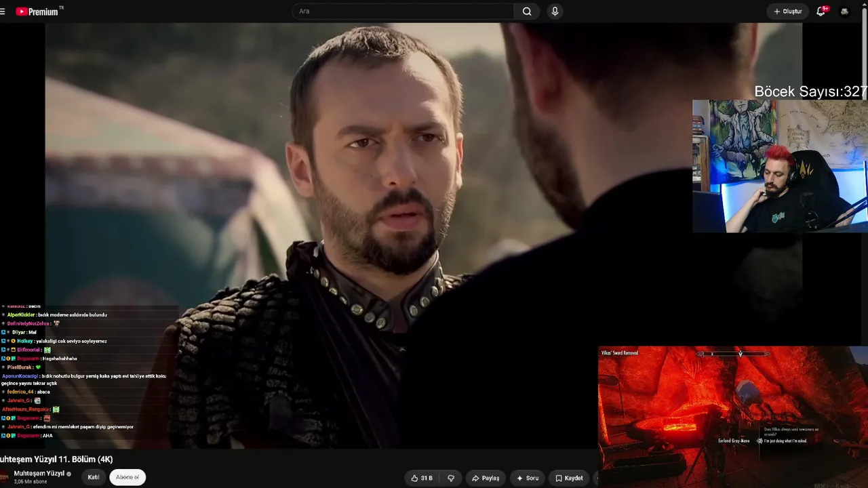Open the 'Oluştur' create button
The image size is (868, 488).
(788, 12)
